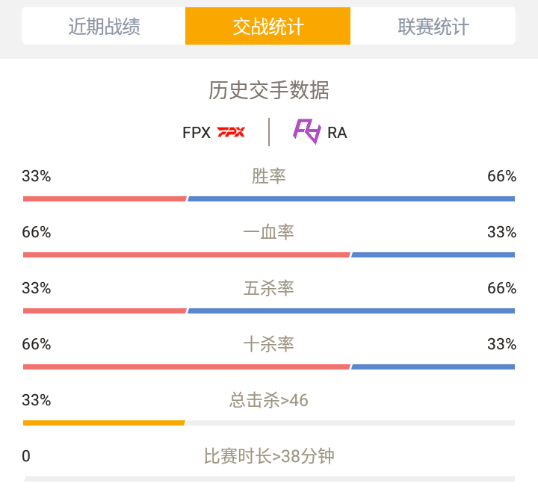Click the 一血率 stat label
This screenshot has height=489, width=538.
269,232
